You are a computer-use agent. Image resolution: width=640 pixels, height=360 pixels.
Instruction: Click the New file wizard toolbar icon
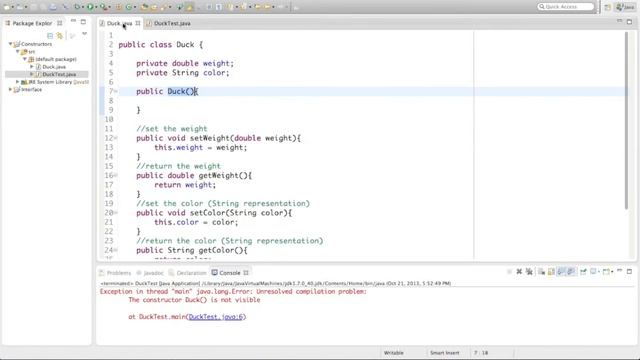[x=7, y=7]
